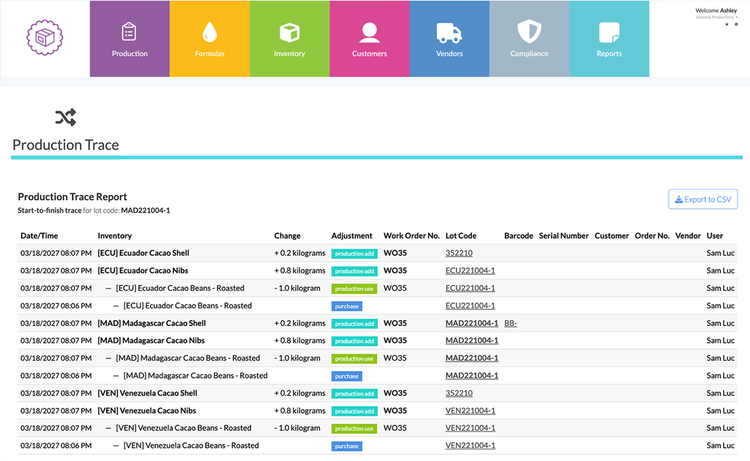Select [MAD] Madagascar Cacao Shell inventory name

152,323
